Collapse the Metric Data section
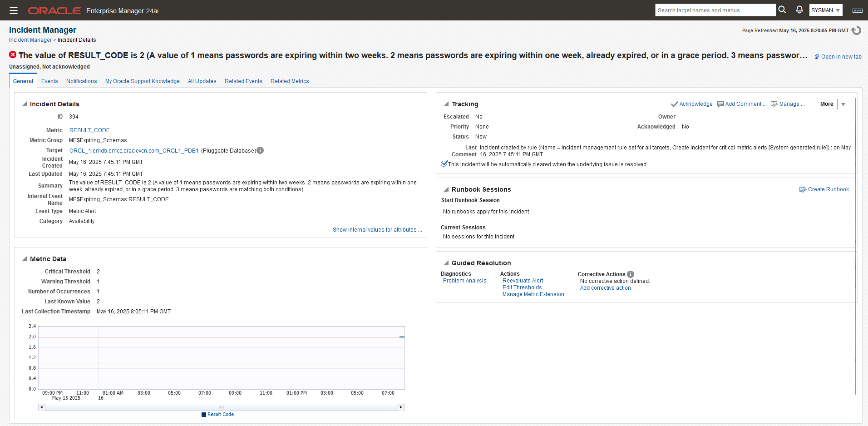This screenshot has width=868, height=426. pos(25,259)
